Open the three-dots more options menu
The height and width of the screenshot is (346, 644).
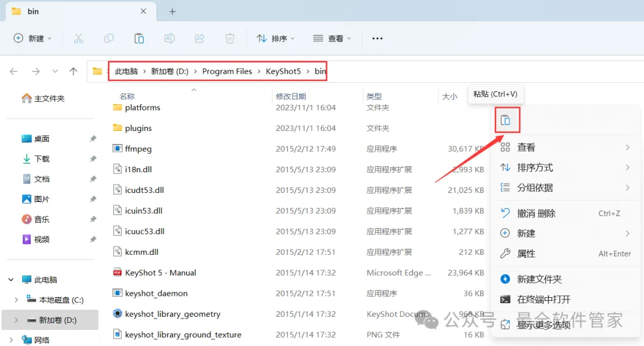point(377,39)
